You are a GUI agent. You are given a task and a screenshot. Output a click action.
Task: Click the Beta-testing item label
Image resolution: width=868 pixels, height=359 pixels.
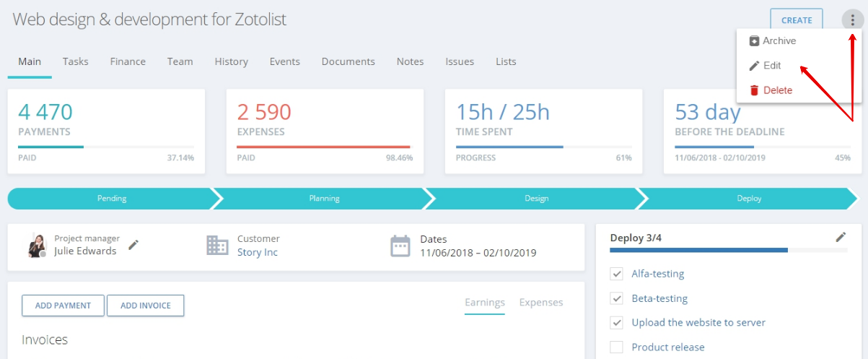point(659,298)
